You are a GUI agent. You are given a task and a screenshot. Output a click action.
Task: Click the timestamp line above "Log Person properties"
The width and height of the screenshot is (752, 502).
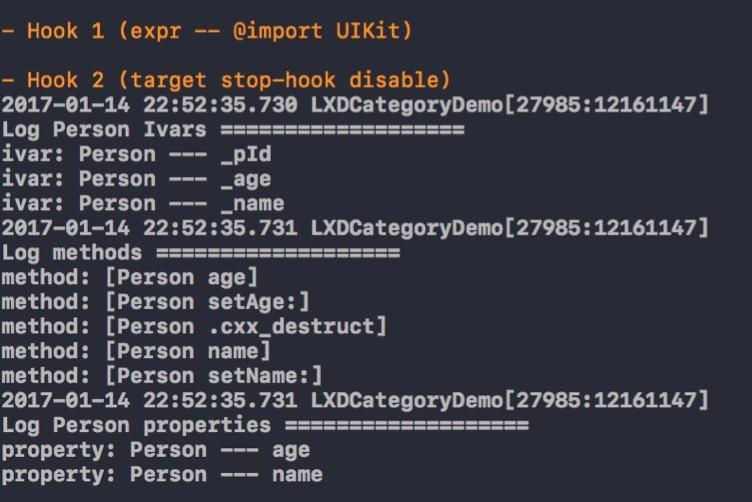coord(354,400)
